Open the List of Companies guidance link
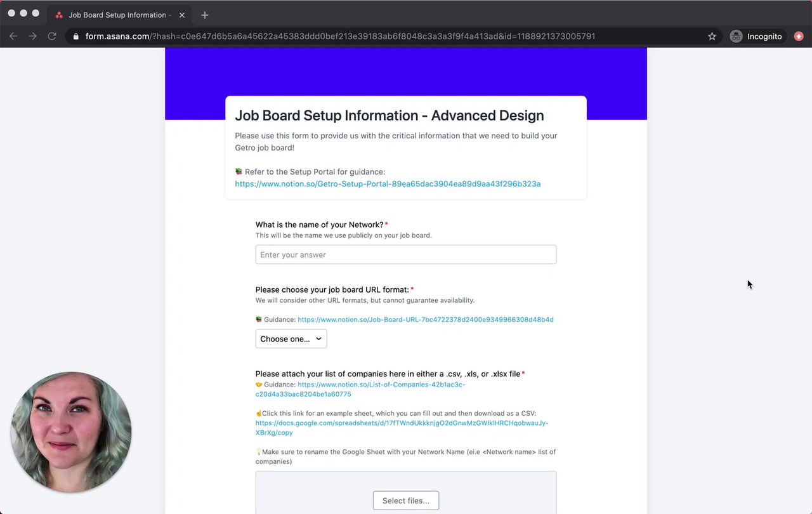This screenshot has height=514, width=812. click(381, 385)
